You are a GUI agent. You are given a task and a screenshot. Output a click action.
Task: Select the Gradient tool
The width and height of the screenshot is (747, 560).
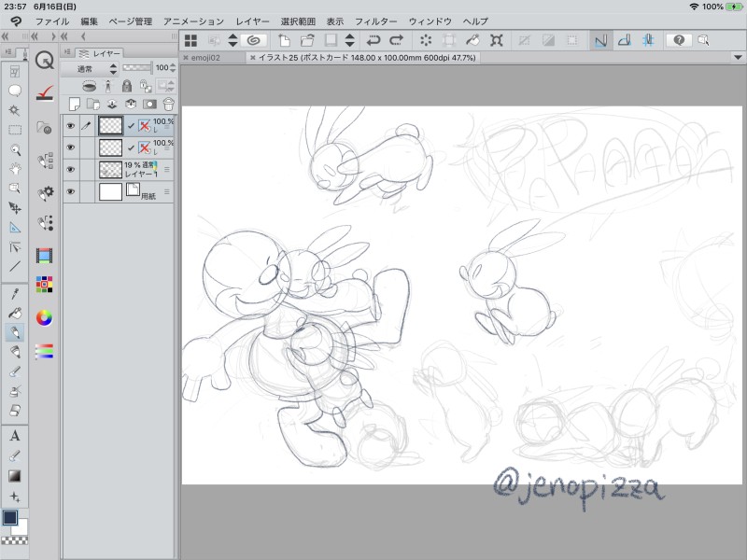15,476
